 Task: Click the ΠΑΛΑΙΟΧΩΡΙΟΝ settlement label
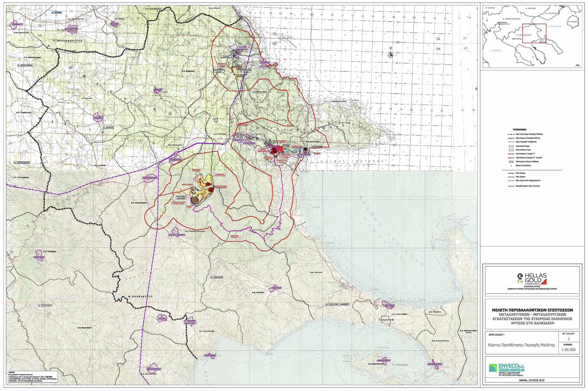click(x=150, y=178)
